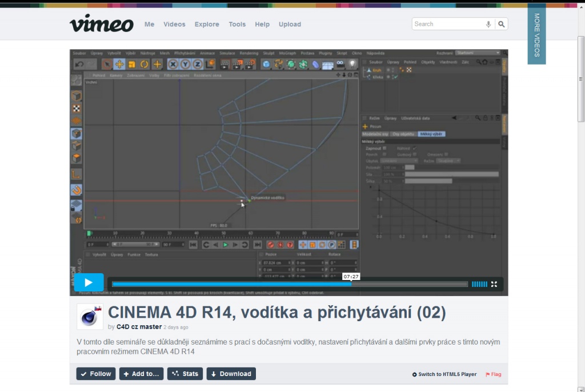Click the lock icon in attributes panel
585x392 pixels.
point(485,118)
